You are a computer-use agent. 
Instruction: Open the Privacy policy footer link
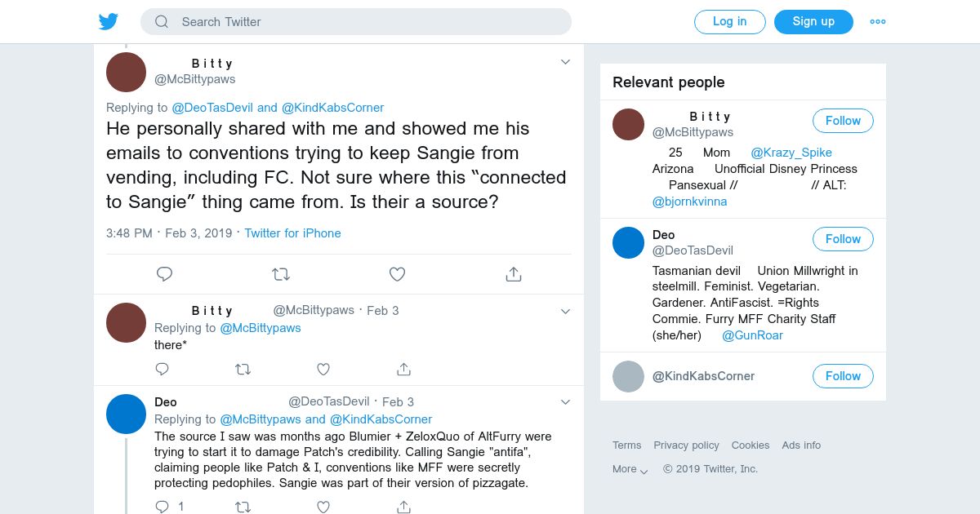686,445
